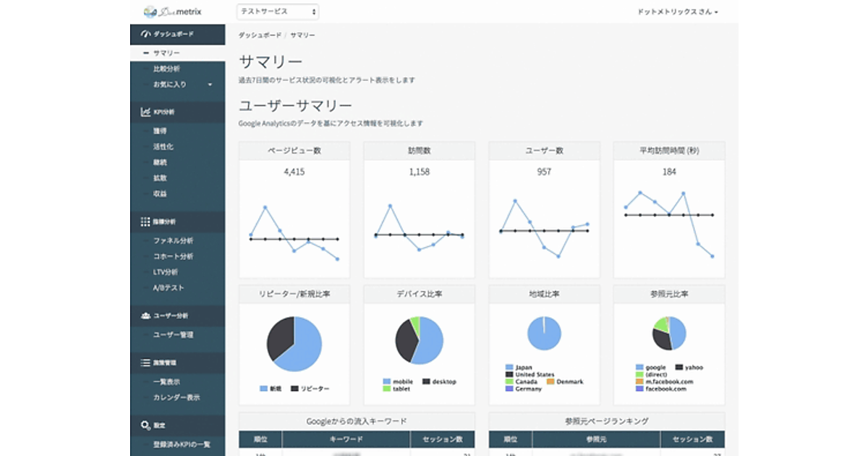Toggle the リピーター legend entry

pos(295,389)
